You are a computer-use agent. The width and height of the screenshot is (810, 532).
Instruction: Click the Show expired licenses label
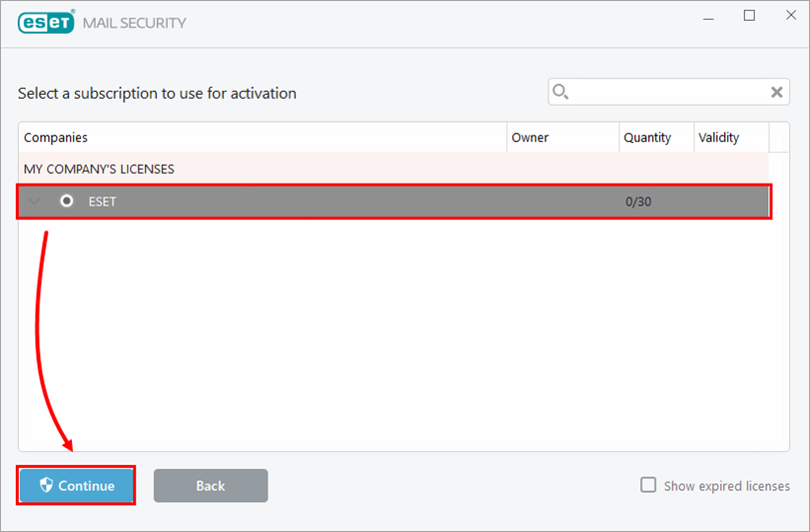point(727,486)
